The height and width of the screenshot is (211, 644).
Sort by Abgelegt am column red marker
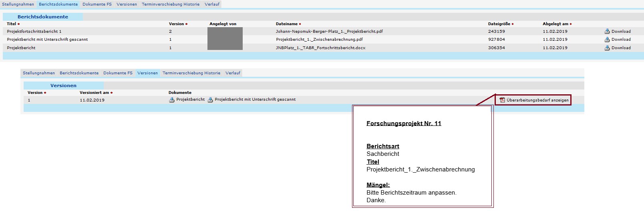pos(571,24)
